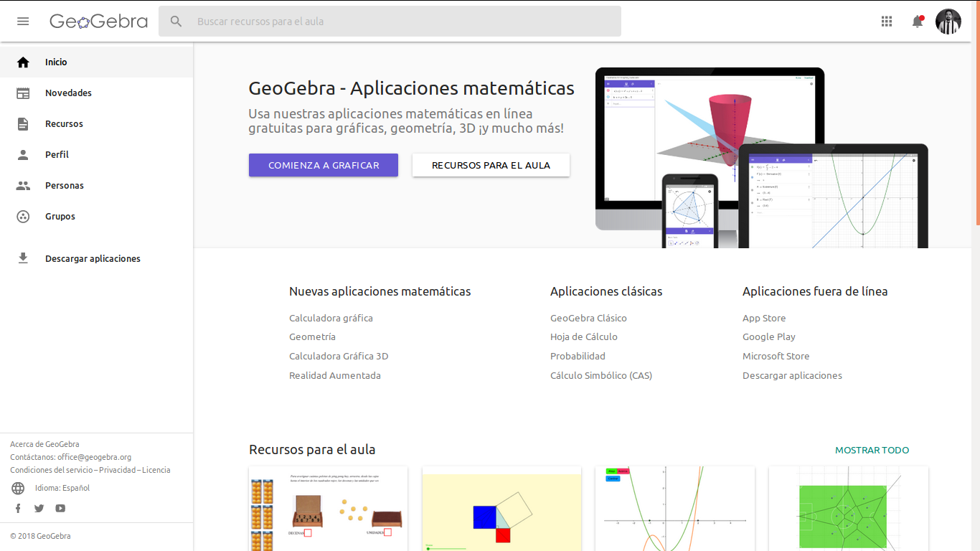Screen dimensions: 980x551
Task: Select Novedades in the sidebar
Action: coord(96,93)
